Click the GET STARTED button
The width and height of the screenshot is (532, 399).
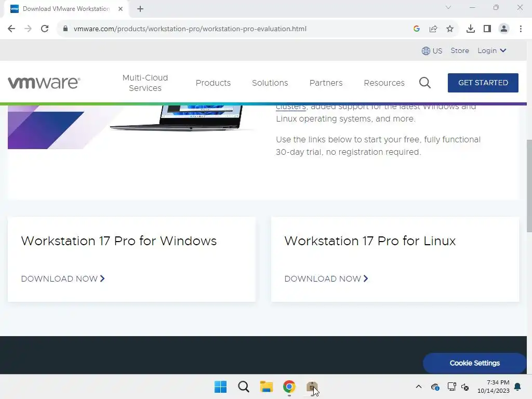[x=483, y=83]
